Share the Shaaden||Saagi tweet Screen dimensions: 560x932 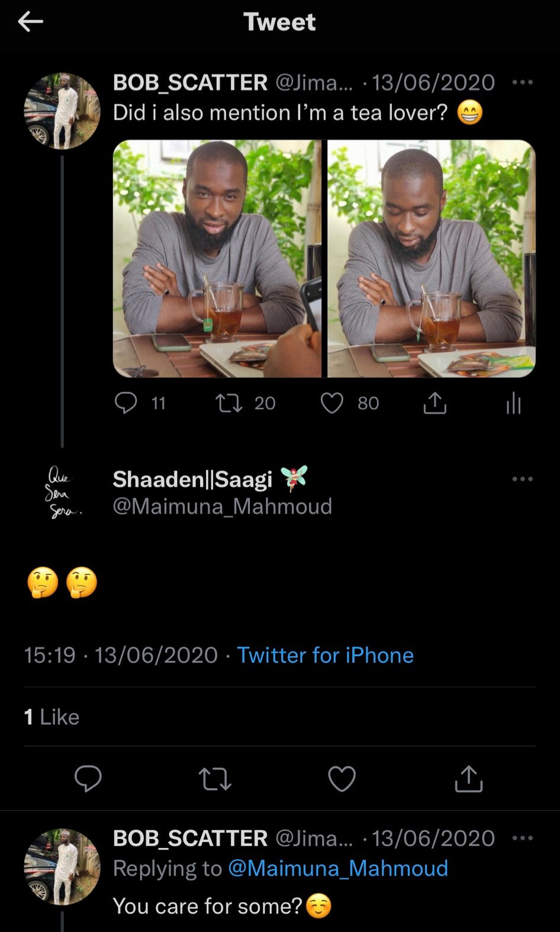[469, 778]
